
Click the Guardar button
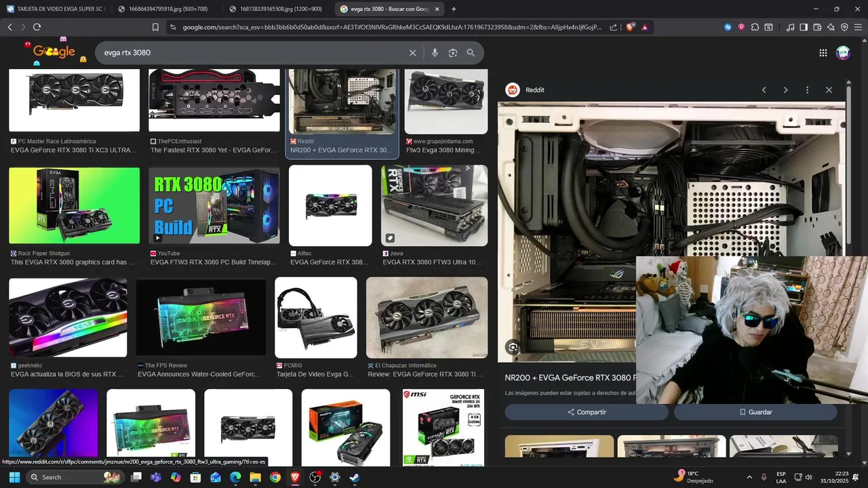[755, 412]
